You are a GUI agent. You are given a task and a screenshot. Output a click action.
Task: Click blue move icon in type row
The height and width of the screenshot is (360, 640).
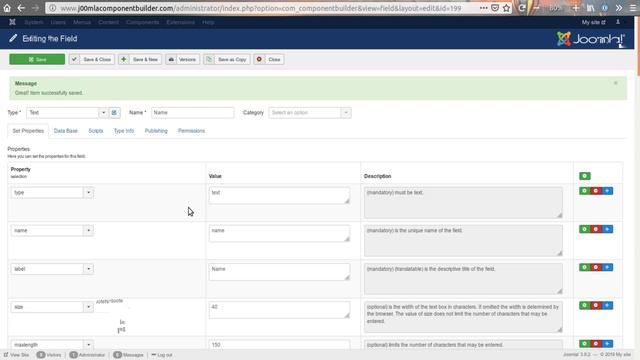[607, 191]
